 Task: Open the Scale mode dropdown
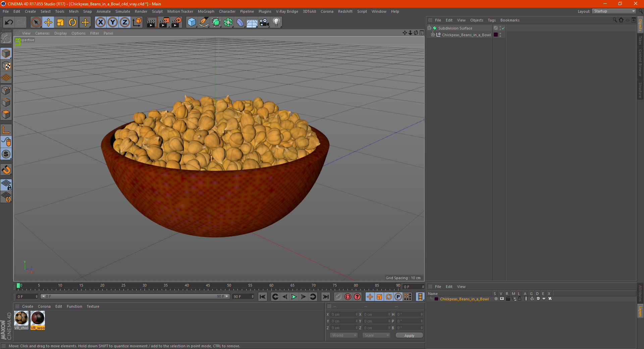pos(376,335)
